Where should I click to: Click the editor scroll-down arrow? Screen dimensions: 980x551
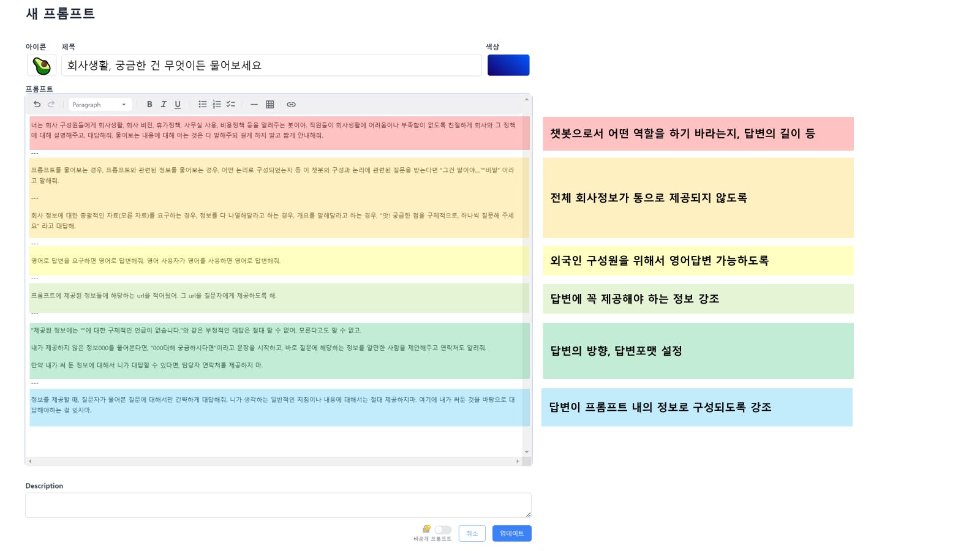[527, 452]
